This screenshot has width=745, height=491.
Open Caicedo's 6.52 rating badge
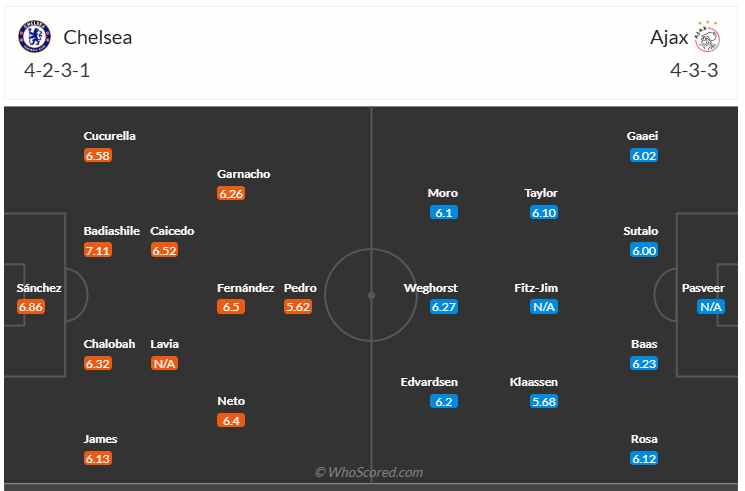[164, 251]
